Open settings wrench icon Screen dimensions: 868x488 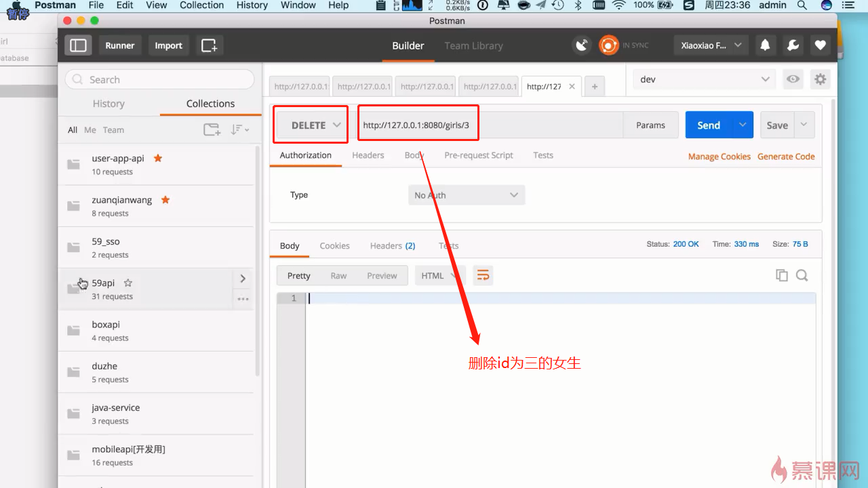(x=793, y=45)
